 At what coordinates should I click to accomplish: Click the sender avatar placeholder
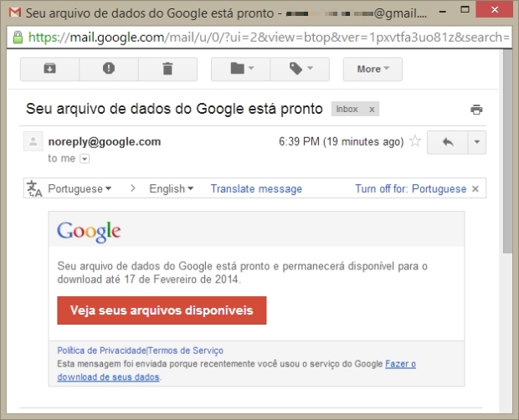coord(33,141)
